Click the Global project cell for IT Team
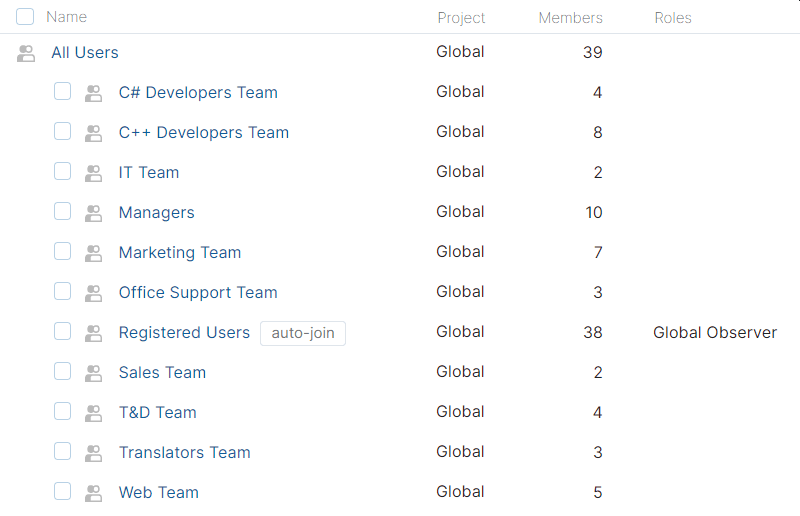This screenshot has height=516, width=800. [x=460, y=172]
